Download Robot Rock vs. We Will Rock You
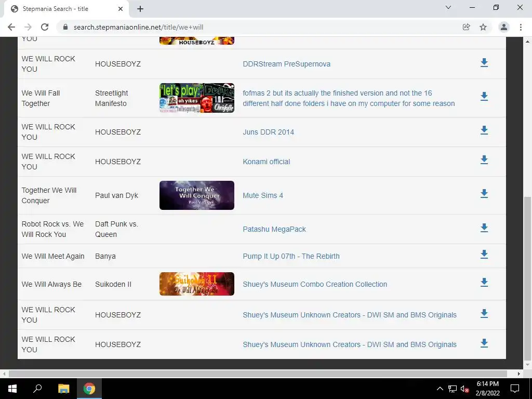 (x=484, y=228)
